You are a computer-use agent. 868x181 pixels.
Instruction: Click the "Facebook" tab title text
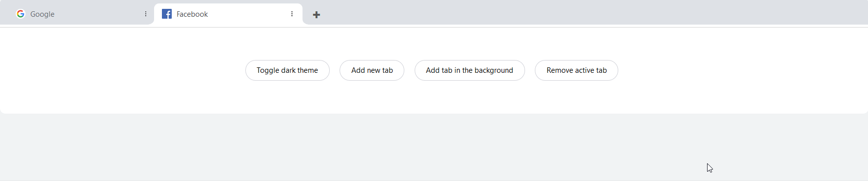point(192,14)
